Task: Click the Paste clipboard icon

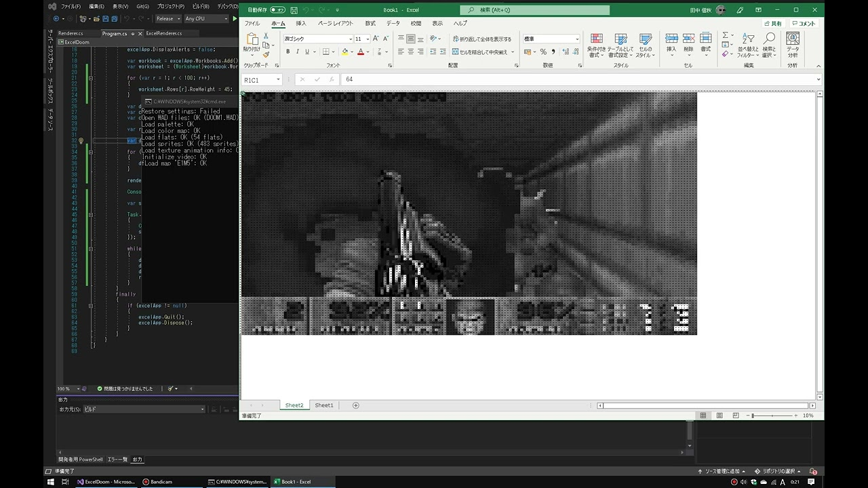Action: click(x=252, y=42)
